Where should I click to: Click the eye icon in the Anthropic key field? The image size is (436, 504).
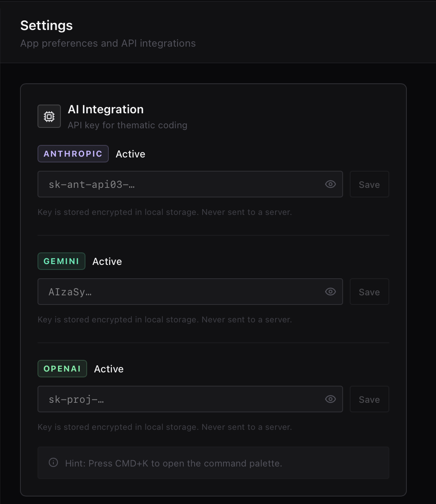(x=330, y=184)
